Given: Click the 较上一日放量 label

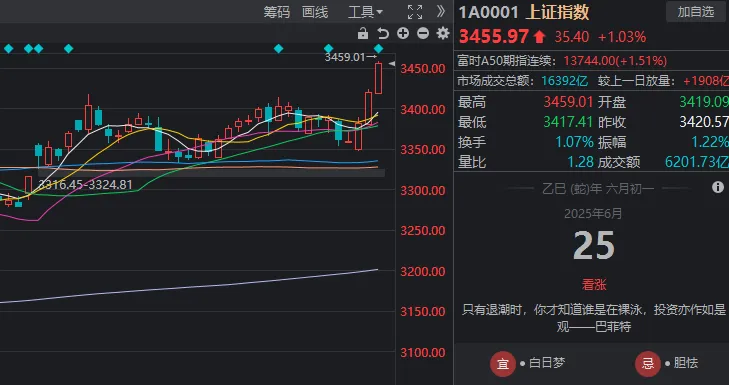Looking at the screenshot, I should click(x=636, y=81).
